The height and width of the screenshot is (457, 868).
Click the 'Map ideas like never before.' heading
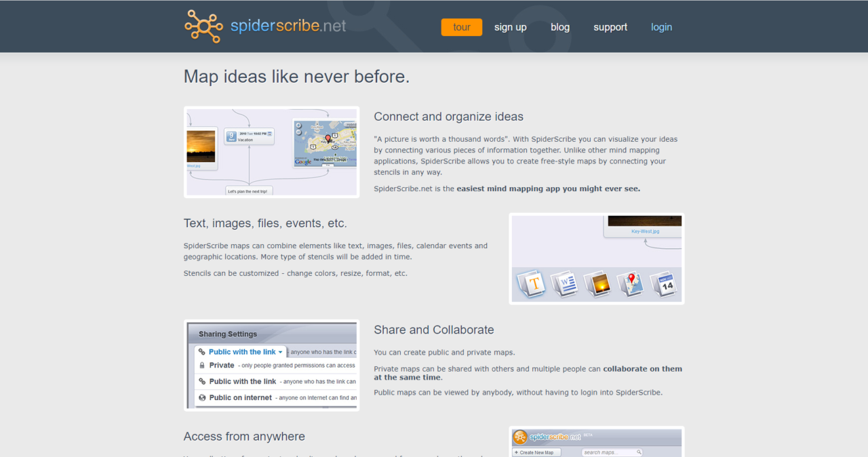tap(296, 77)
